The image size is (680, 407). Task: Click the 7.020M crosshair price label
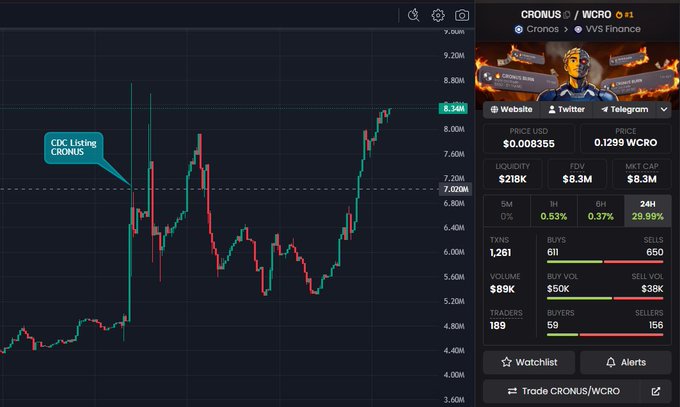click(456, 189)
